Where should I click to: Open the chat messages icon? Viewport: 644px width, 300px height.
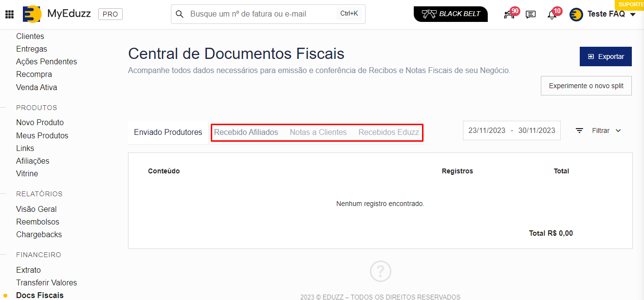point(531,15)
